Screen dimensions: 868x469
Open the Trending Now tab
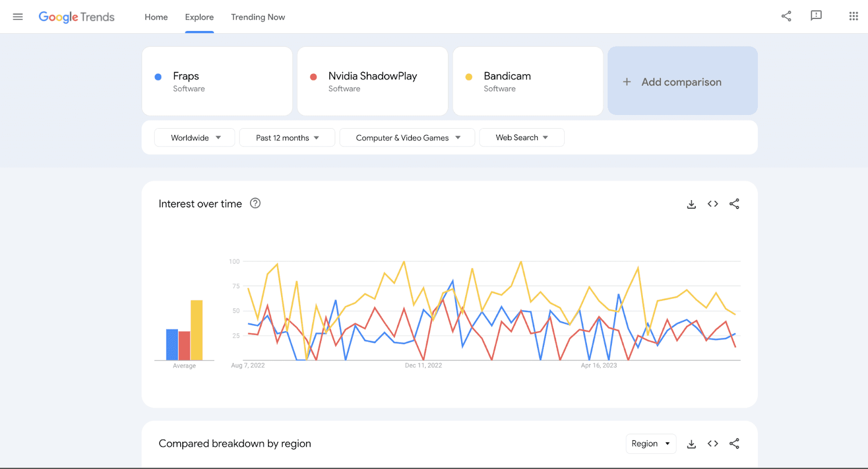(258, 17)
